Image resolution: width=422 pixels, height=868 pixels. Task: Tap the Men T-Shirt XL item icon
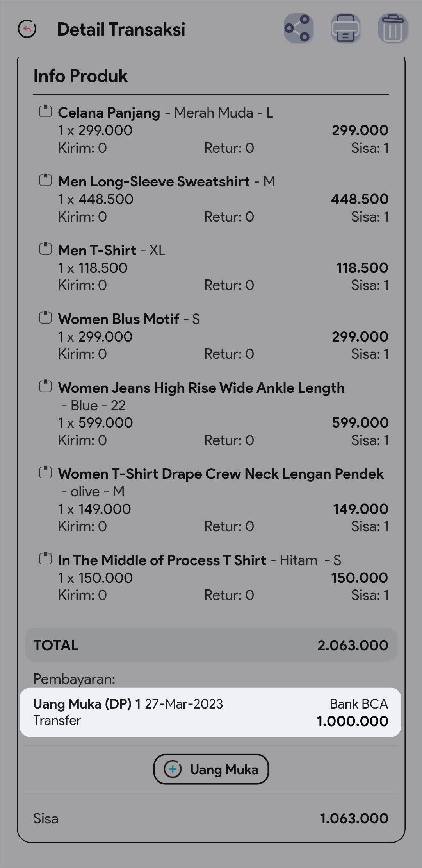[45, 249]
